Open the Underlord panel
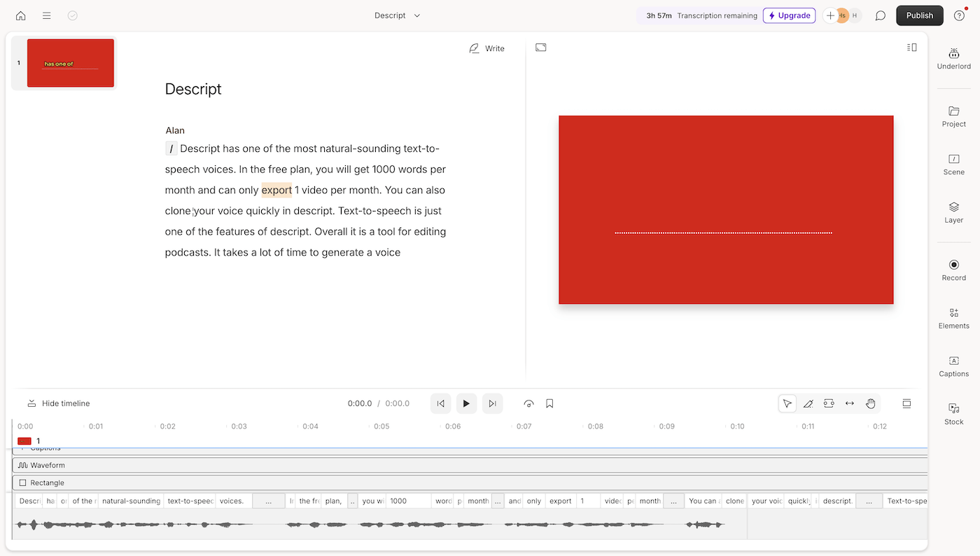Viewport: 980px width, 556px height. 954,59
